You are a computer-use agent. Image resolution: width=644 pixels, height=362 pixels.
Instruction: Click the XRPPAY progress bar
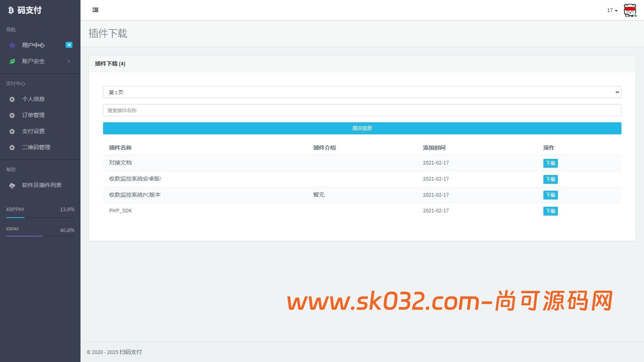(x=40, y=218)
